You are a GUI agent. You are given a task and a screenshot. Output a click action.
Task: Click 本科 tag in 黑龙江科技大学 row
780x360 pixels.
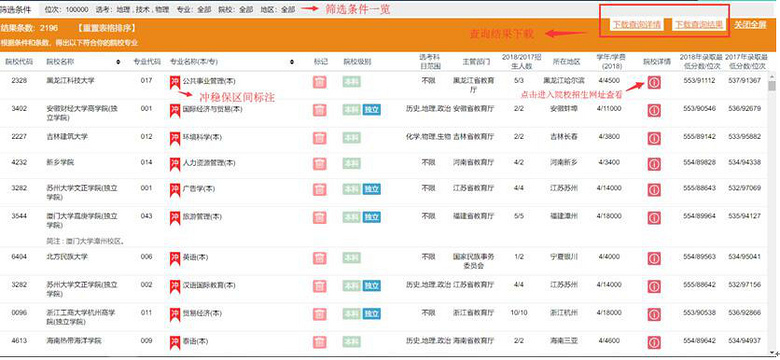[352, 82]
